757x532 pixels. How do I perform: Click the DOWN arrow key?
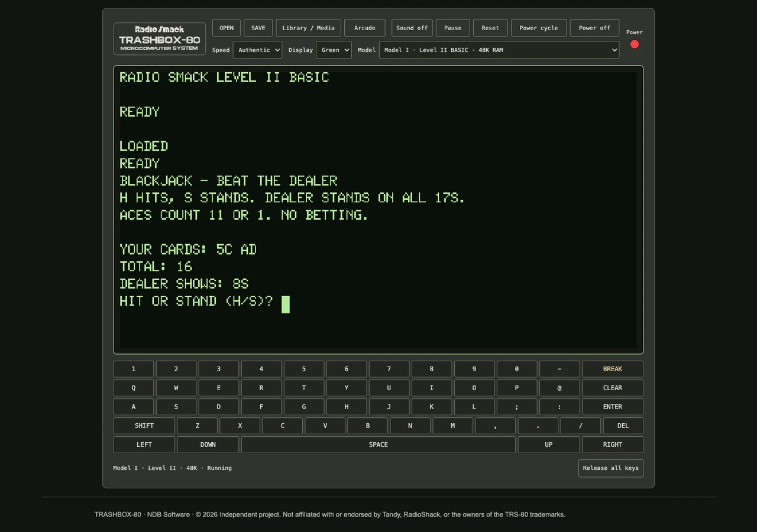tap(208, 445)
